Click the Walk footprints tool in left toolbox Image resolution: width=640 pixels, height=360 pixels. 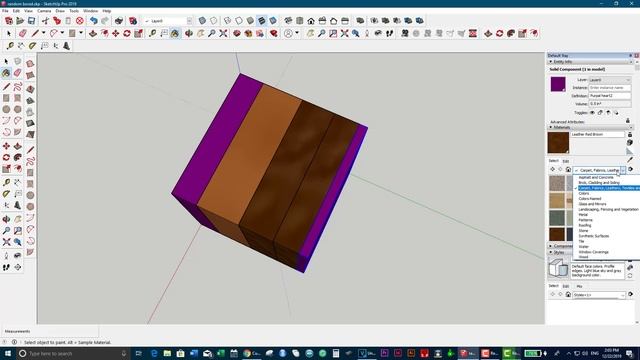click(x=6, y=267)
